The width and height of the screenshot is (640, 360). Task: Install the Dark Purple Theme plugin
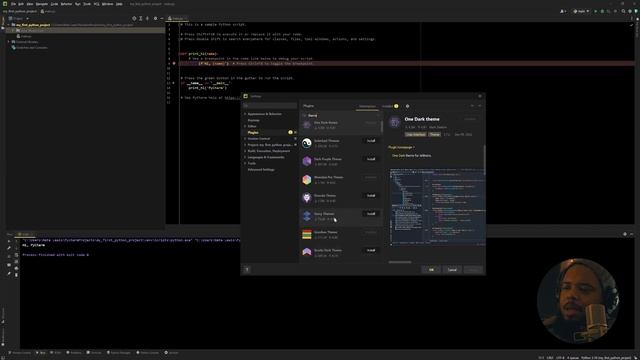(x=371, y=159)
